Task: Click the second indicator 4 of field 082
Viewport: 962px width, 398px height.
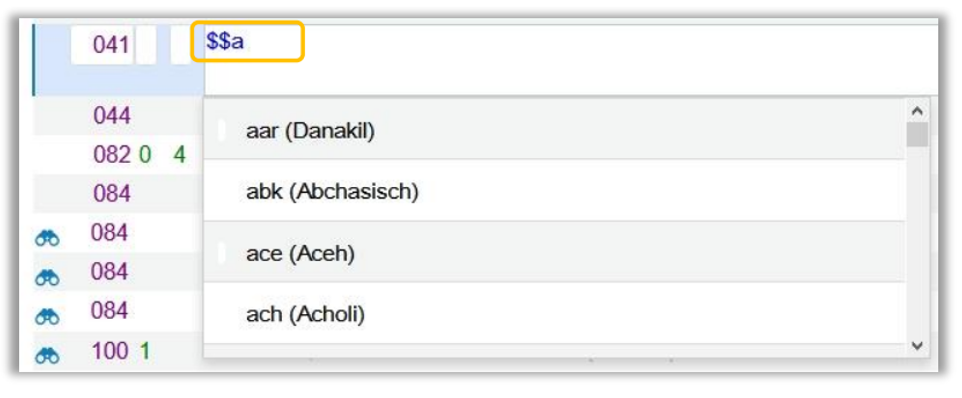Action: pyautogui.click(x=179, y=155)
